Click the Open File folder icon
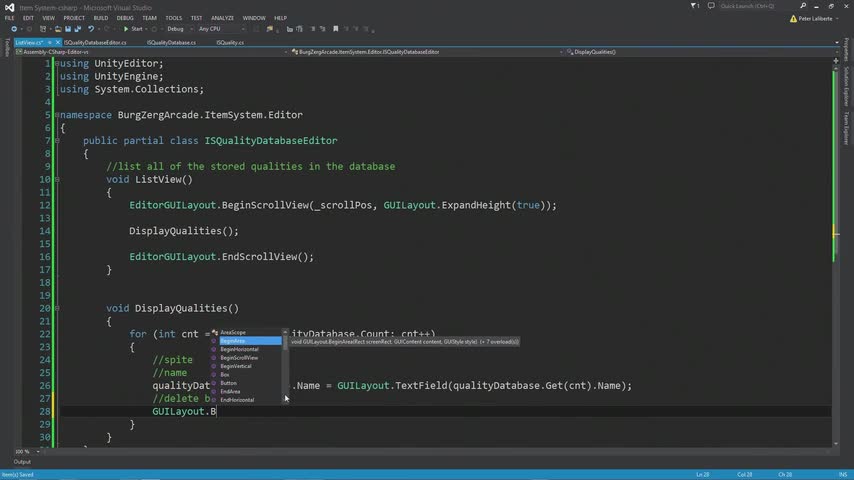The width and height of the screenshot is (854, 480). (x=58, y=29)
